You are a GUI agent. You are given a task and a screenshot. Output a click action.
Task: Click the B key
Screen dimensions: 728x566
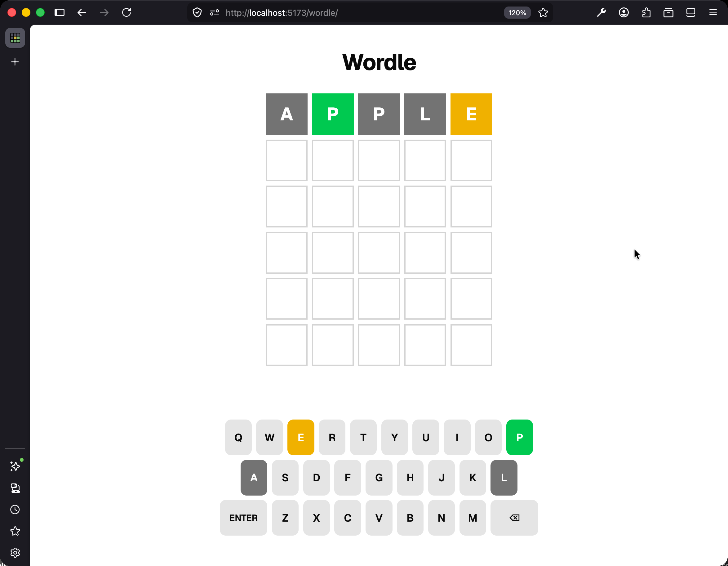410,518
